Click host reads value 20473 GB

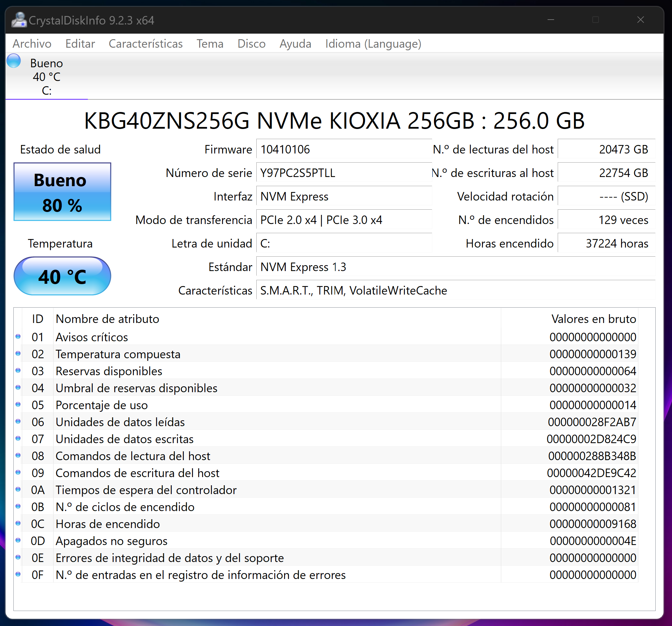pyautogui.click(x=606, y=149)
